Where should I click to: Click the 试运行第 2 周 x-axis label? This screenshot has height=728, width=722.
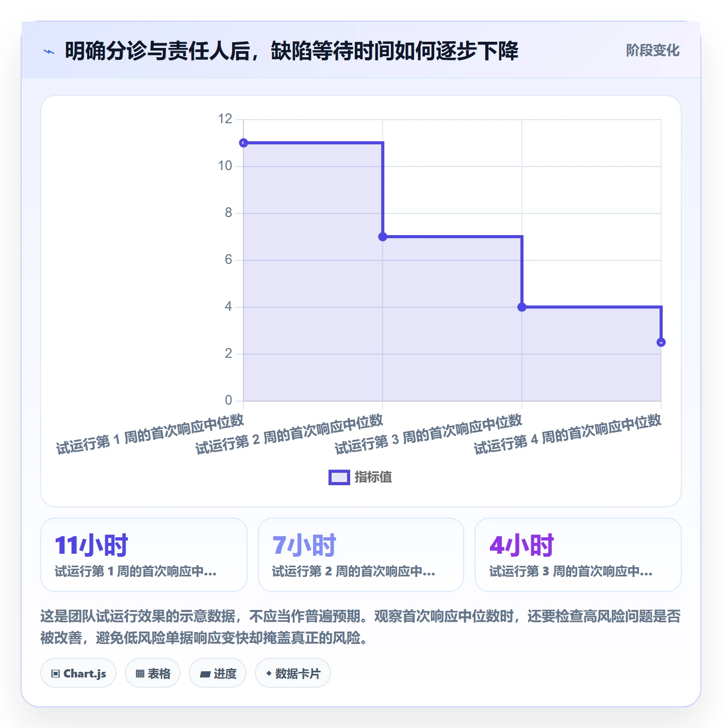[289, 434]
